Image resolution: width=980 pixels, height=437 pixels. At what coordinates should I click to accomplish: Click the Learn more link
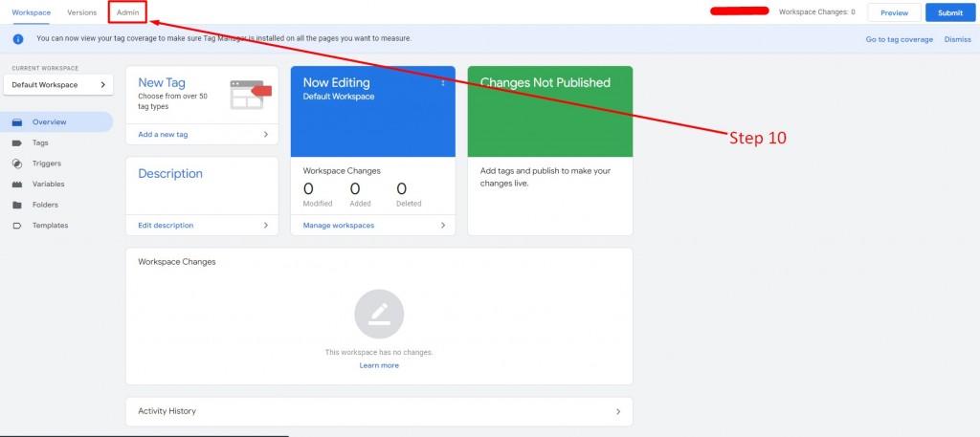click(379, 365)
